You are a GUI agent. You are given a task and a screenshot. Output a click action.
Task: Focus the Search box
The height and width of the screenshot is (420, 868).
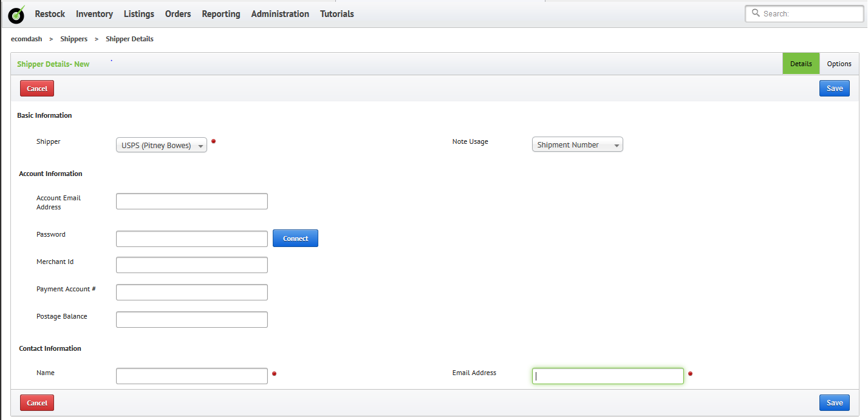[x=804, y=13]
